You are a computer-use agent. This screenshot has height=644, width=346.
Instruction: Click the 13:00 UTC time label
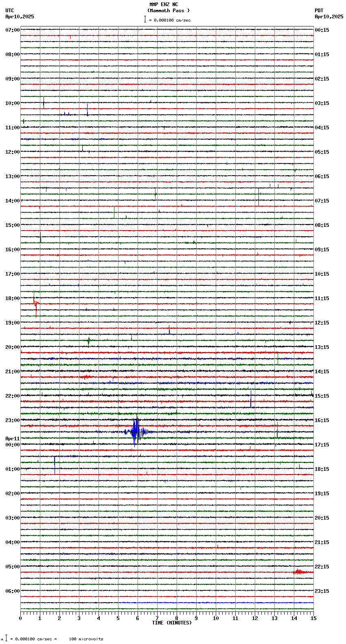[x=13, y=176]
